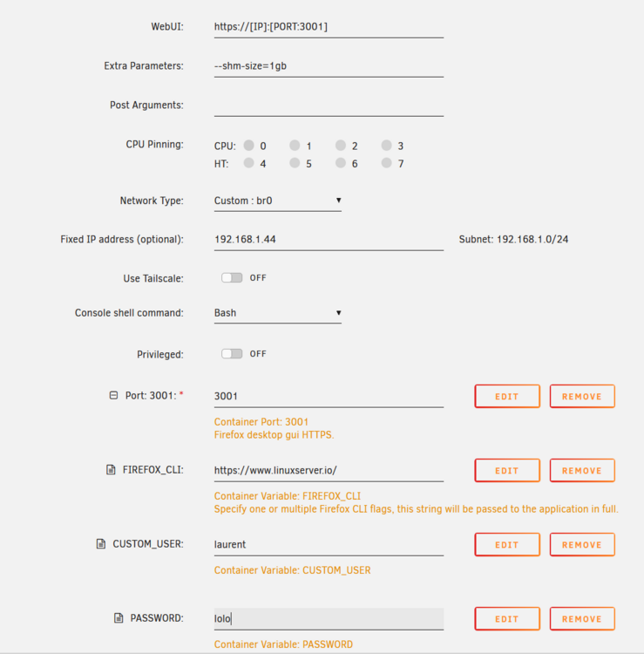Focus the Fixed IP address field
644x654 pixels.
point(329,240)
